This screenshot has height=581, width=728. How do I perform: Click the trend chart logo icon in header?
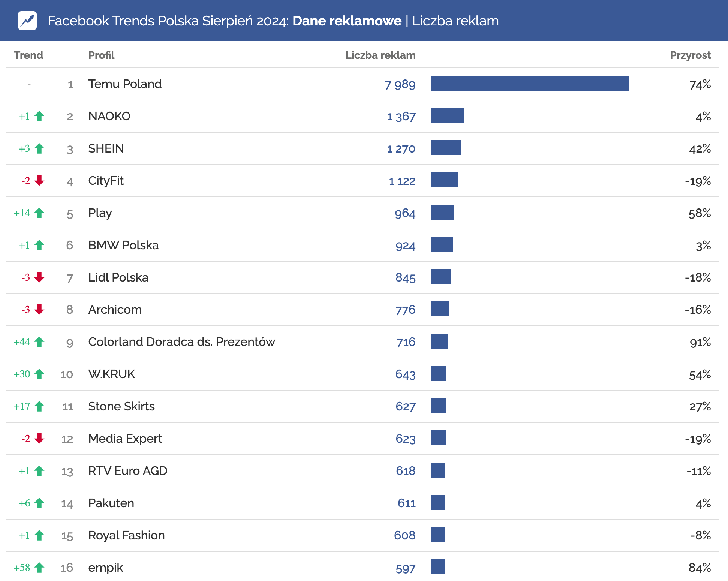click(x=27, y=21)
